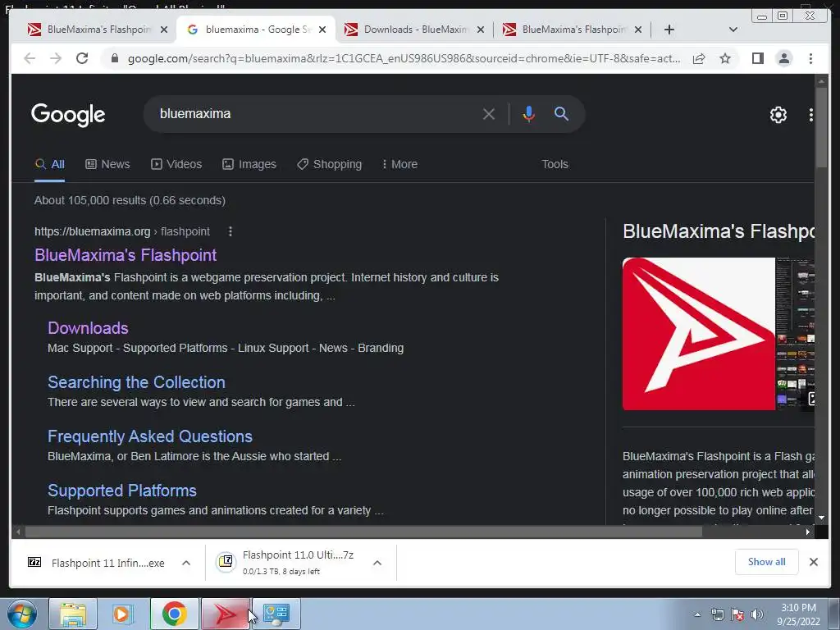The height and width of the screenshot is (630, 840).
Task: Select the News results filter
Action: click(x=107, y=164)
